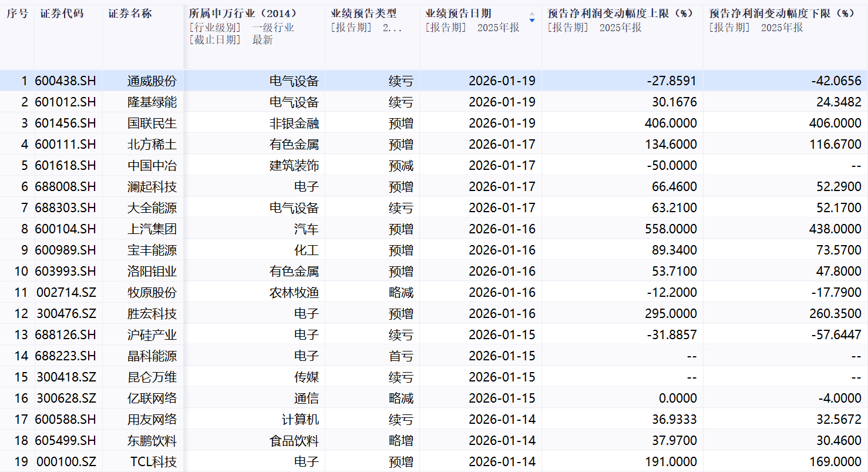Click row number 19 for TCL科技
Viewport: 868px width, 472px height.
[x=21, y=462]
